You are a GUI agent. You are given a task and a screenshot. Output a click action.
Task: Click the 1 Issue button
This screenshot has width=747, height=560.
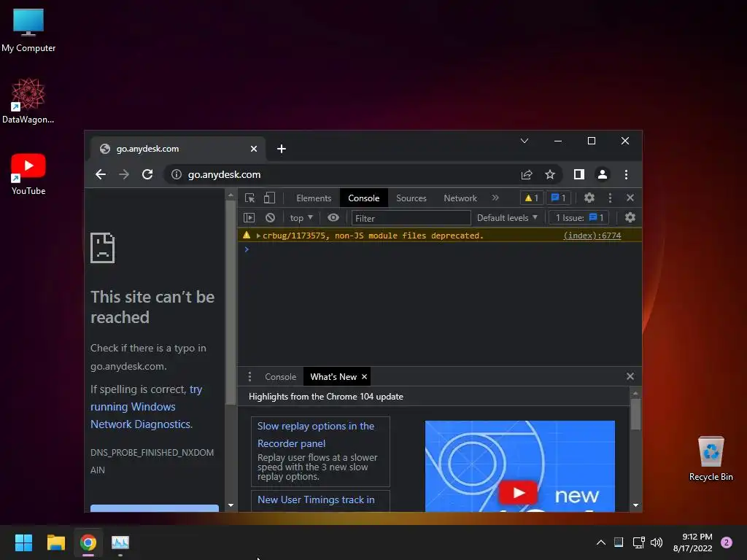coord(578,217)
